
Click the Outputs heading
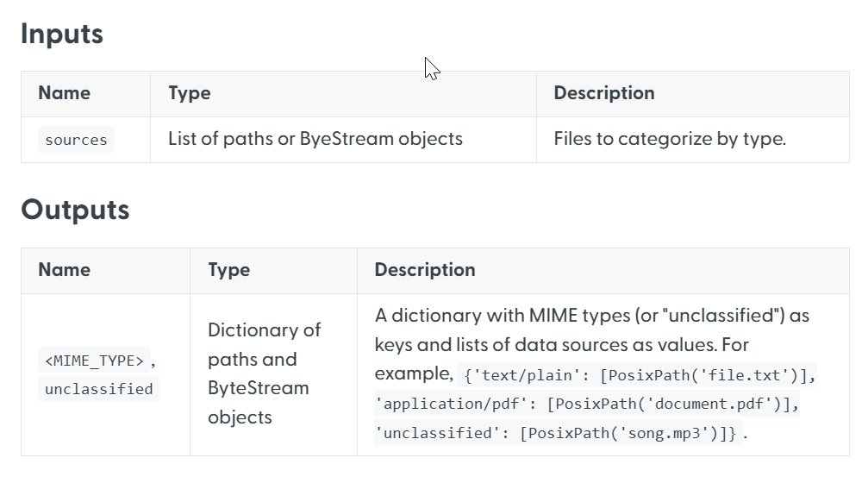(x=75, y=210)
